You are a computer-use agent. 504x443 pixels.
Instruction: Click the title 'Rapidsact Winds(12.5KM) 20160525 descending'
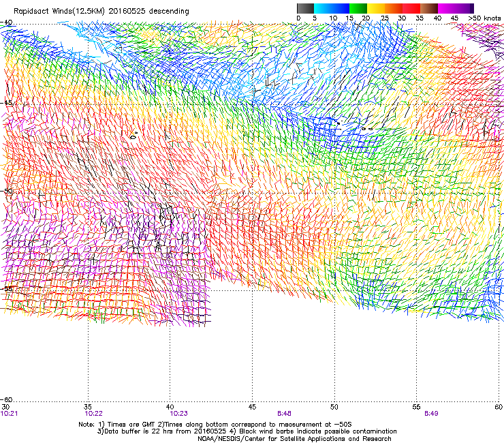click(x=101, y=12)
